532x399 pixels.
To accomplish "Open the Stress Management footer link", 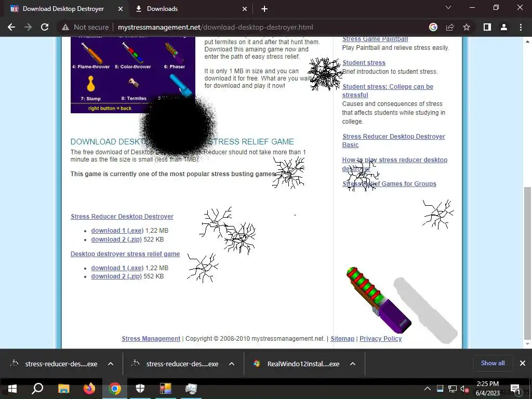I will tap(151, 339).
